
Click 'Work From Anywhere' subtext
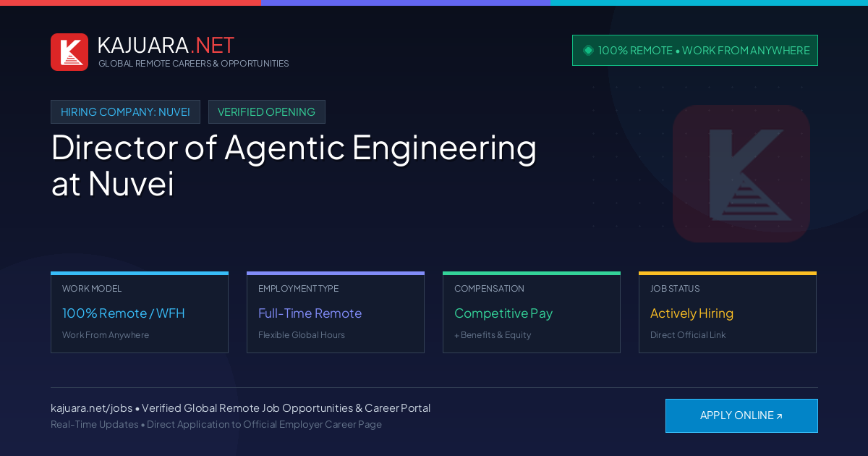106,335
